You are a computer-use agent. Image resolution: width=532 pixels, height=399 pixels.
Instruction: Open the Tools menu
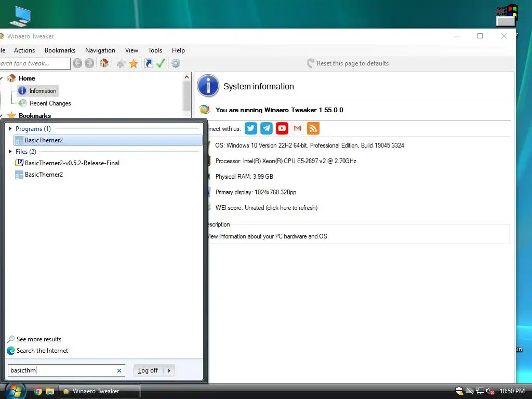pyautogui.click(x=155, y=50)
